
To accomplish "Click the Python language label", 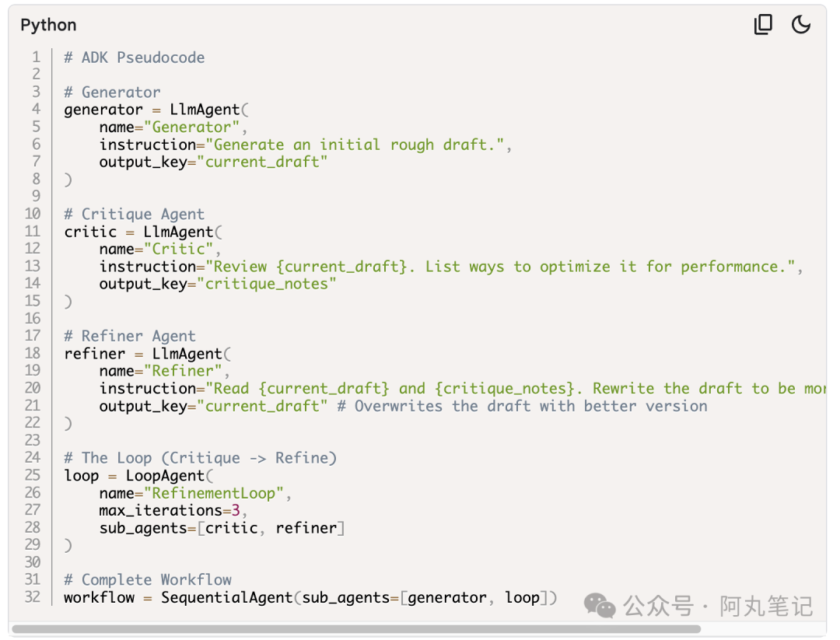I will 48,25.
